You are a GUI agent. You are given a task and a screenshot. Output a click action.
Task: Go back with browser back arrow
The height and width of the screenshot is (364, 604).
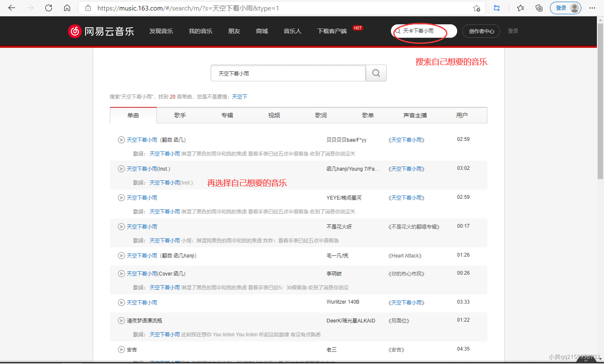(12, 8)
